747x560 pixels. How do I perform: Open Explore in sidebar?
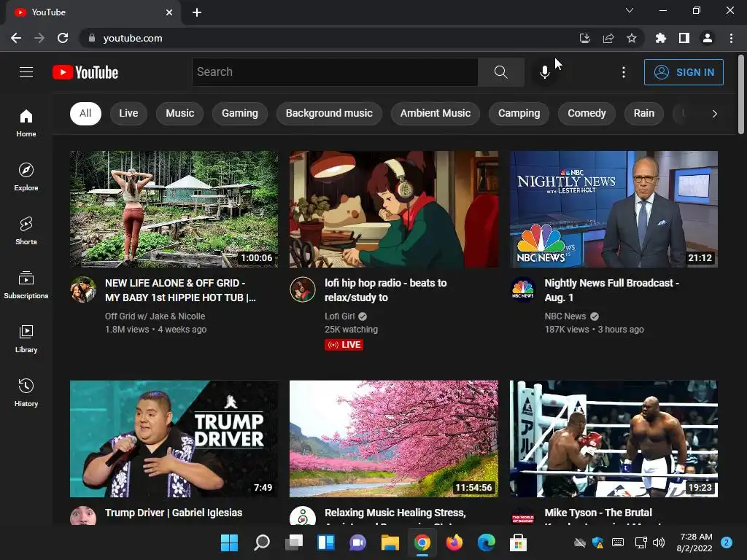(26, 177)
